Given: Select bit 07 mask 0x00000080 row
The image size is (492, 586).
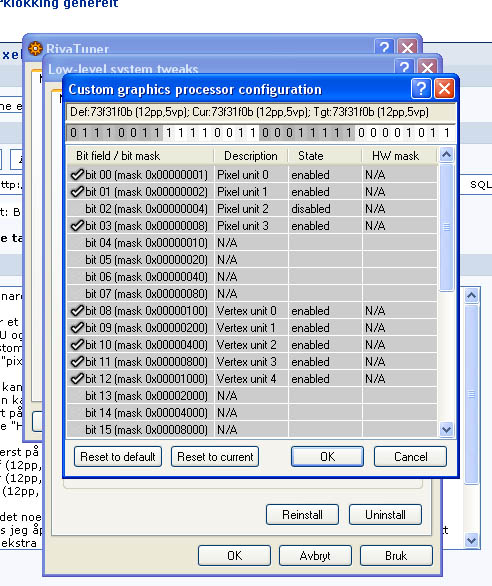Looking at the screenshot, I should click(x=252, y=293).
